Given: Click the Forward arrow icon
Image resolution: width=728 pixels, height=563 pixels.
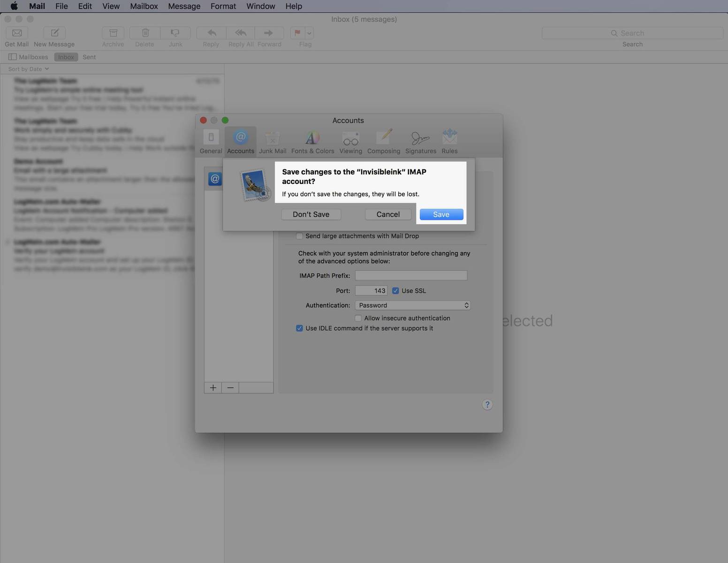Looking at the screenshot, I should pos(269,33).
